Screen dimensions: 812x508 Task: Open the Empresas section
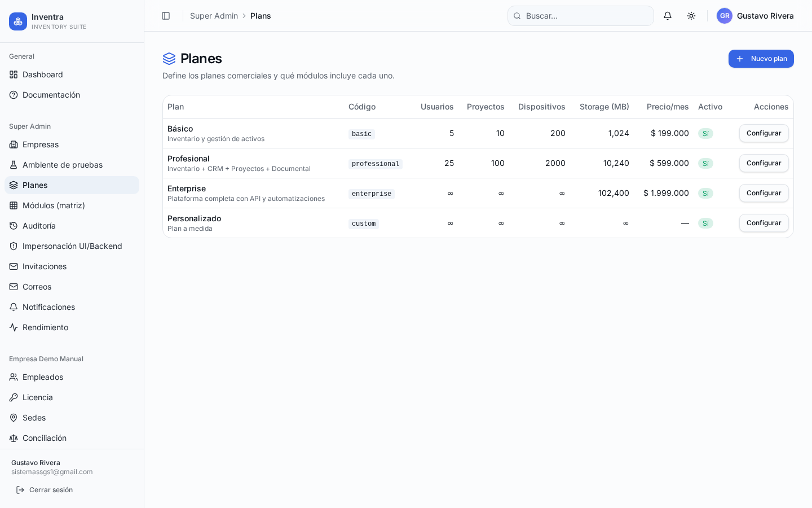(72, 144)
